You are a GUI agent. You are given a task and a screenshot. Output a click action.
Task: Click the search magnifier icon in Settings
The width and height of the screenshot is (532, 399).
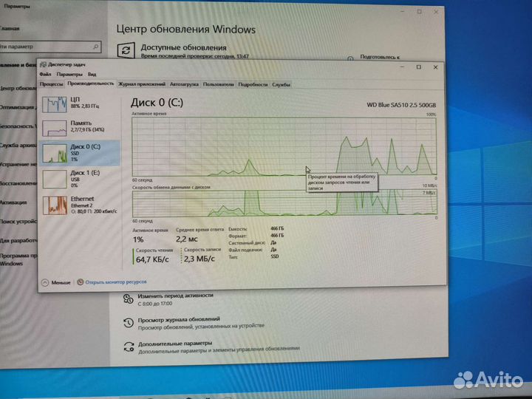tap(96, 47)
